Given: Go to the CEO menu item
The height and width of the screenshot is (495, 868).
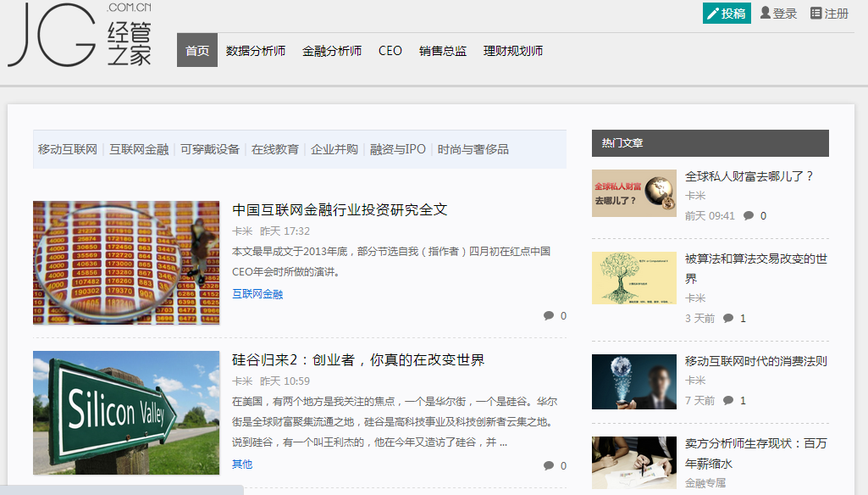Looking at the screenshot, I should tap(390, 51).
